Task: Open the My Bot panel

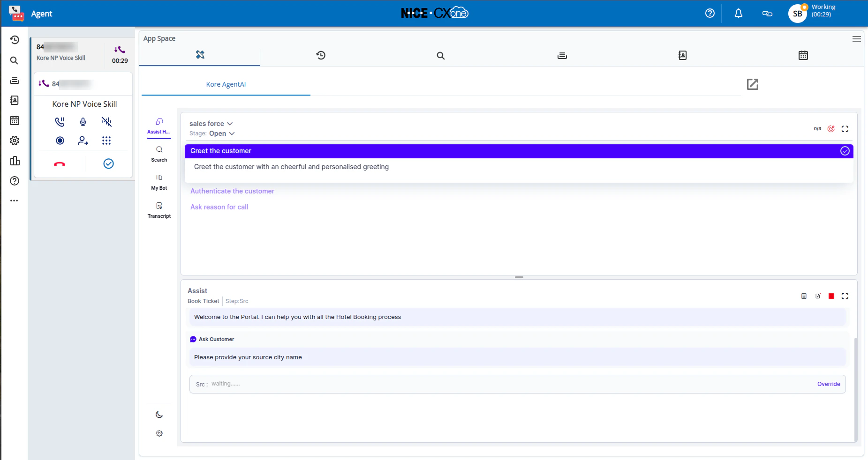Action: [159, 182]
